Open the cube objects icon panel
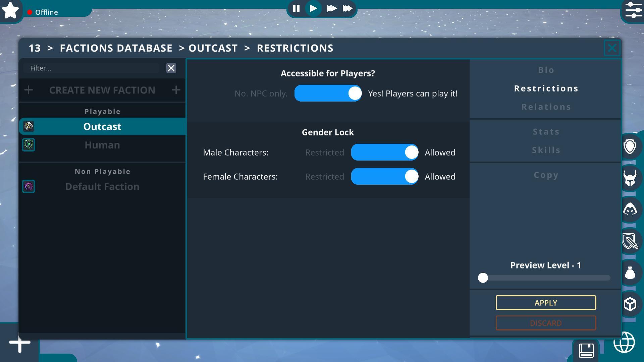644x362 pixels. [x=630, y=304]
